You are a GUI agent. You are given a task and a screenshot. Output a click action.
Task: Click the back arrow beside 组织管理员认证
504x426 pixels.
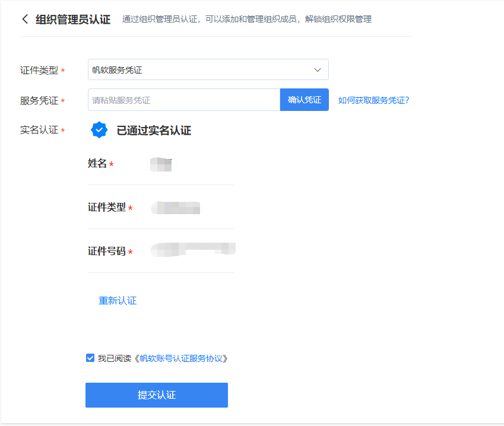(x=25, y=19)
